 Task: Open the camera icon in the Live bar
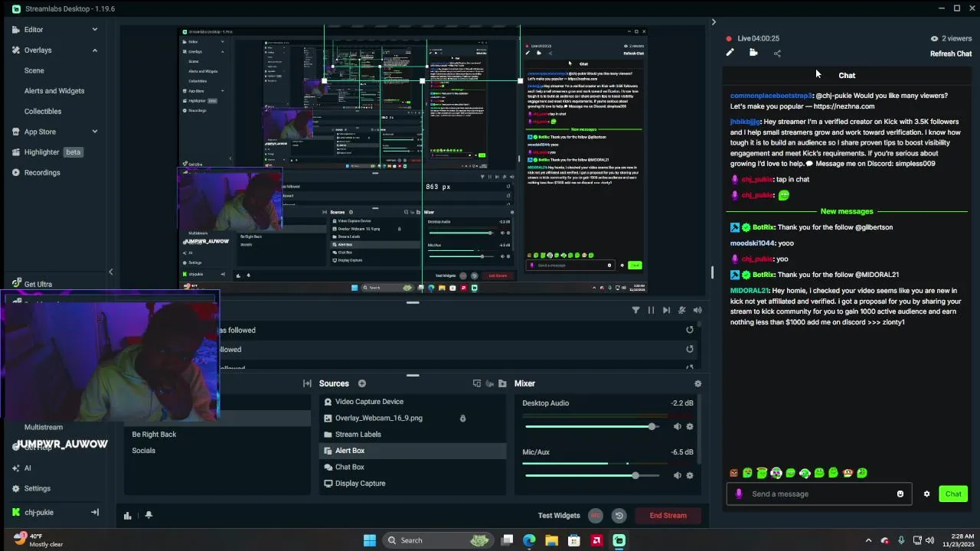[753, 53]
